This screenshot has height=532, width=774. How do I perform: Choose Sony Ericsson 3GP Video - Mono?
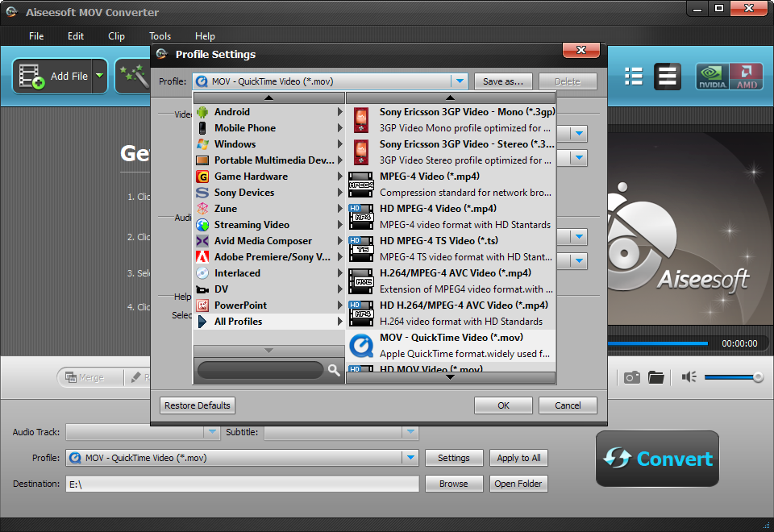451,120
